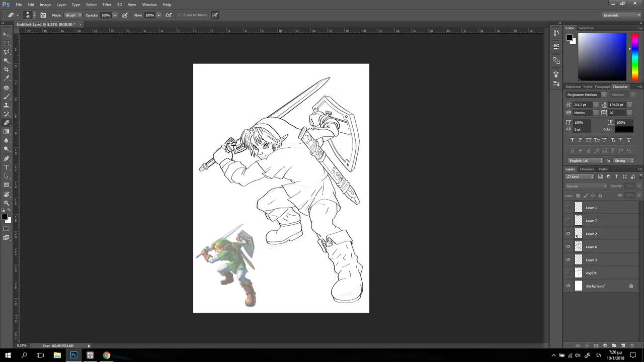The height and width of the screenshot is (362, 644).
Task: Select the Path Selection tool
Action: (7, 176)
